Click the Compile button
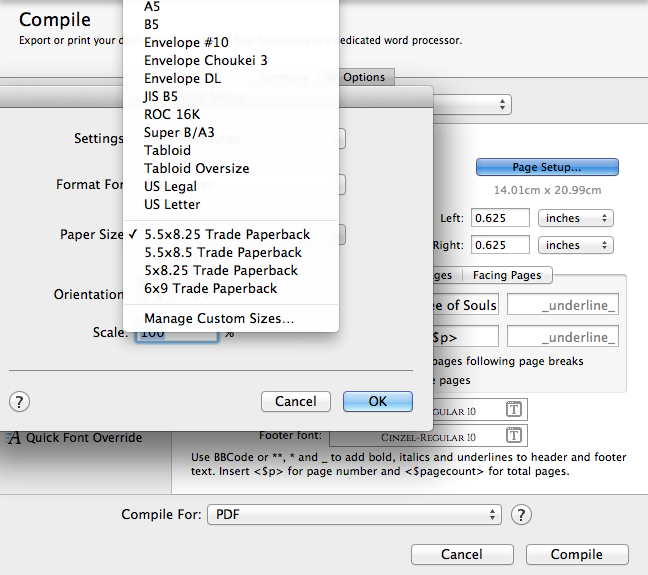The image size is (648, 575). tap(577, 554)
